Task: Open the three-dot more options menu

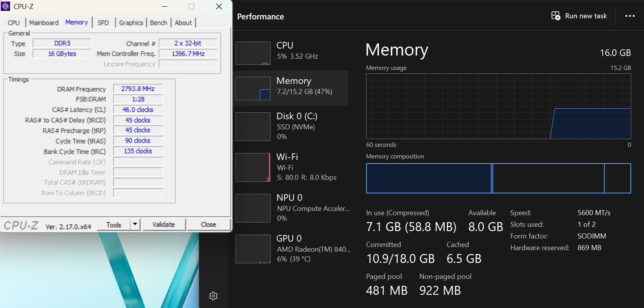Action: [630, 16]
